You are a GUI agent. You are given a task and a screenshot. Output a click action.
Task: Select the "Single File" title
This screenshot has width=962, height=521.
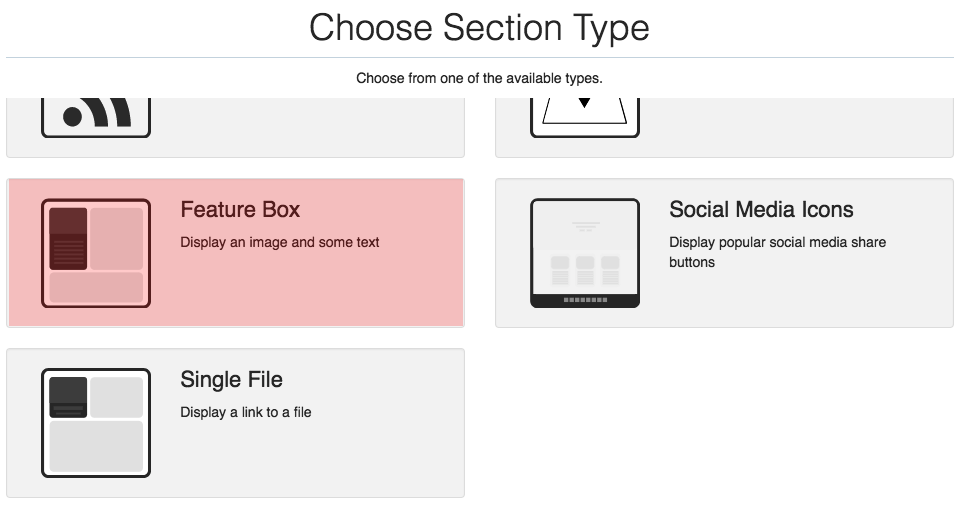(x=231, y=380)
